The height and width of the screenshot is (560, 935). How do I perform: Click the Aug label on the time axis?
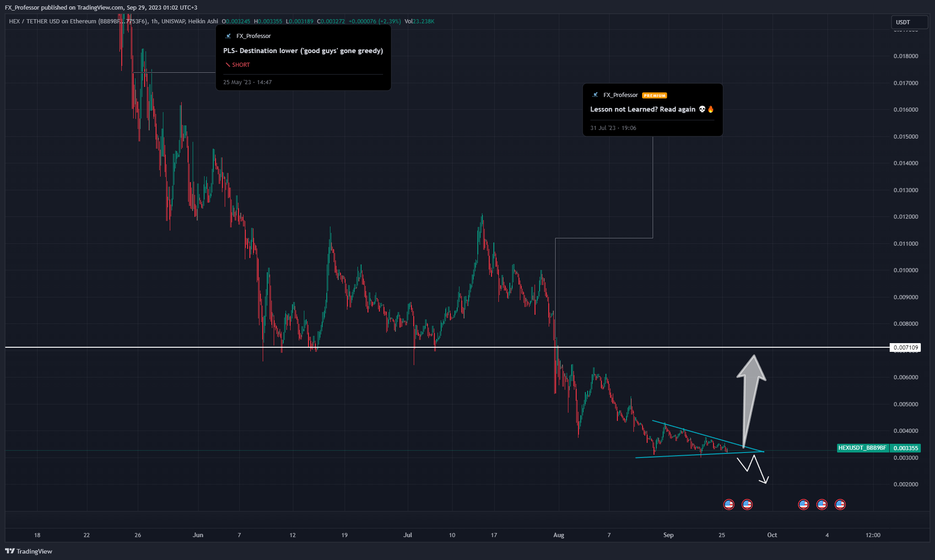point(559,535)
